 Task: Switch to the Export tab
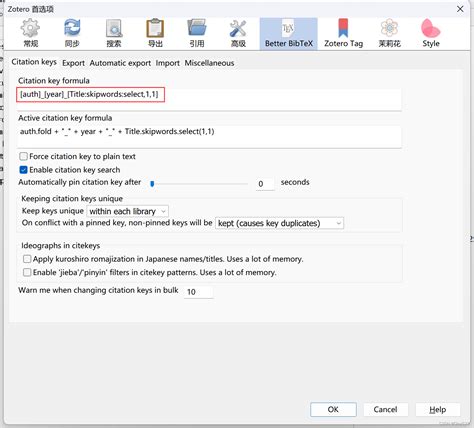[73, 63]
